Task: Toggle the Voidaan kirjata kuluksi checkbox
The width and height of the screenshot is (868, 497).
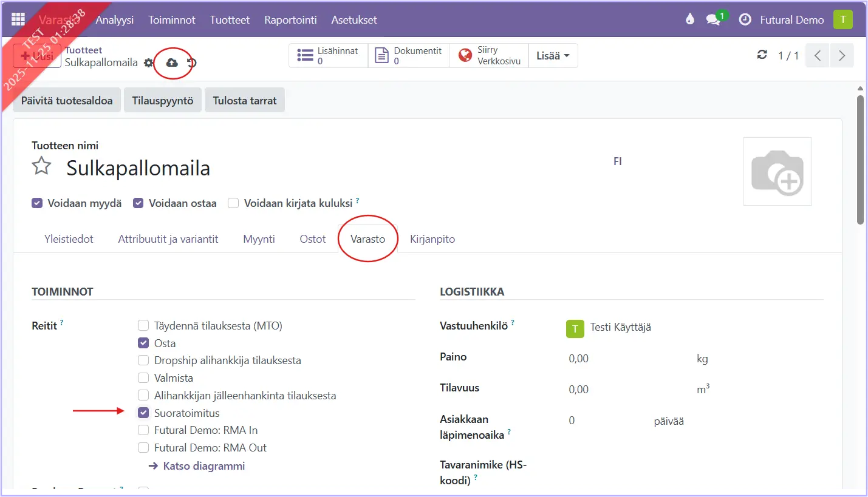Action: coord(233,203)
